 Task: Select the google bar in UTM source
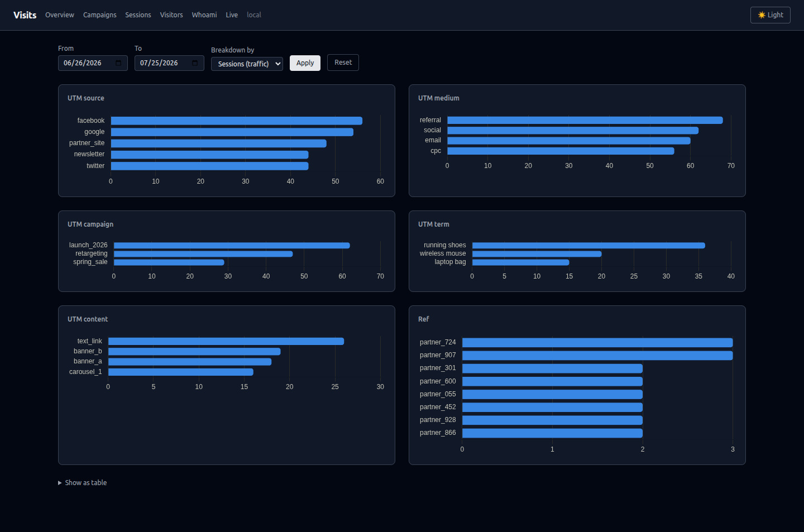click(x=232, y=132)
